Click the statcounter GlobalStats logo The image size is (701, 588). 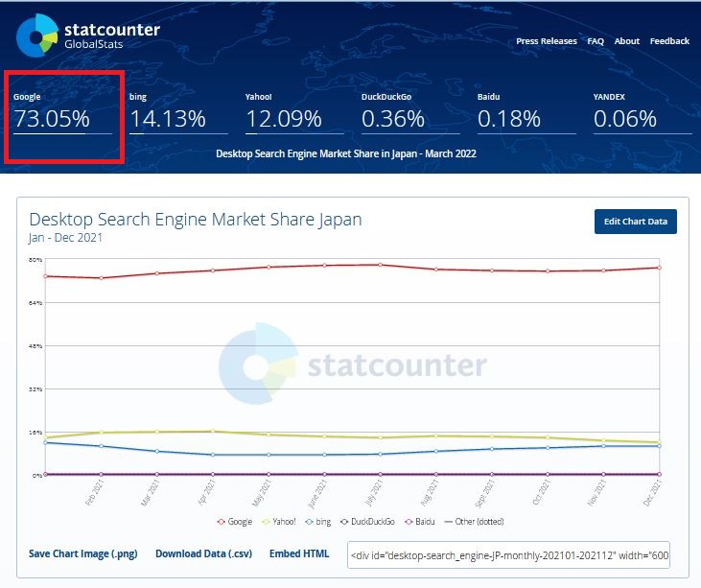click(x=87, y=35)
